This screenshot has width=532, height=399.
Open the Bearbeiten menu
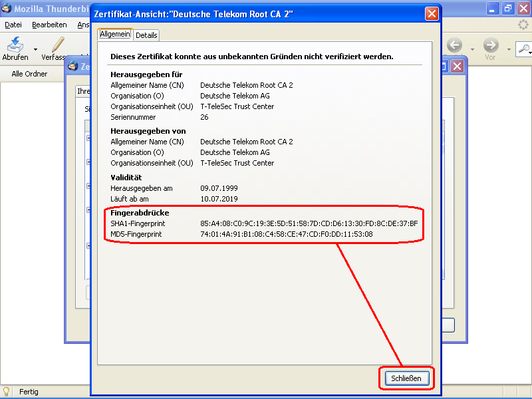49,25
